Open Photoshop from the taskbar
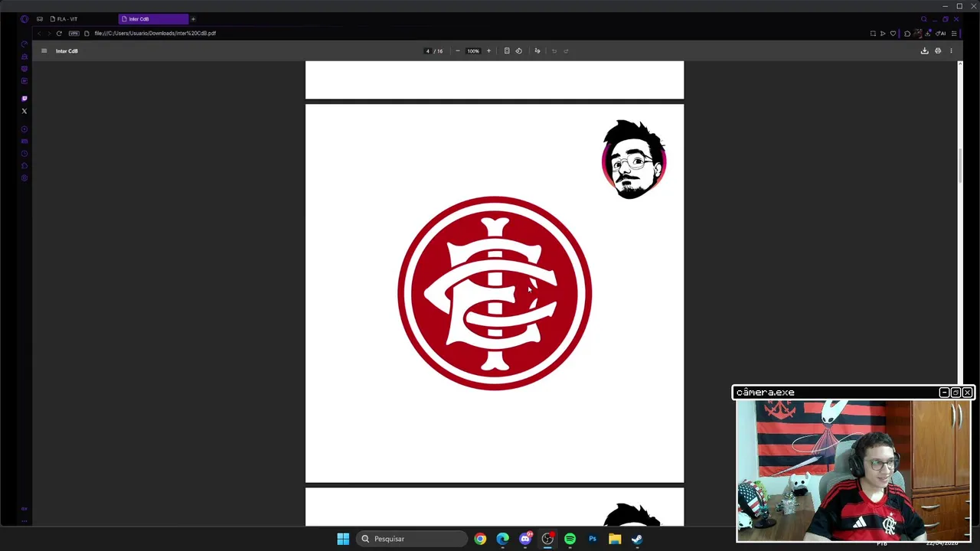Viewport: 980px width, 551px height. [593, 539]
